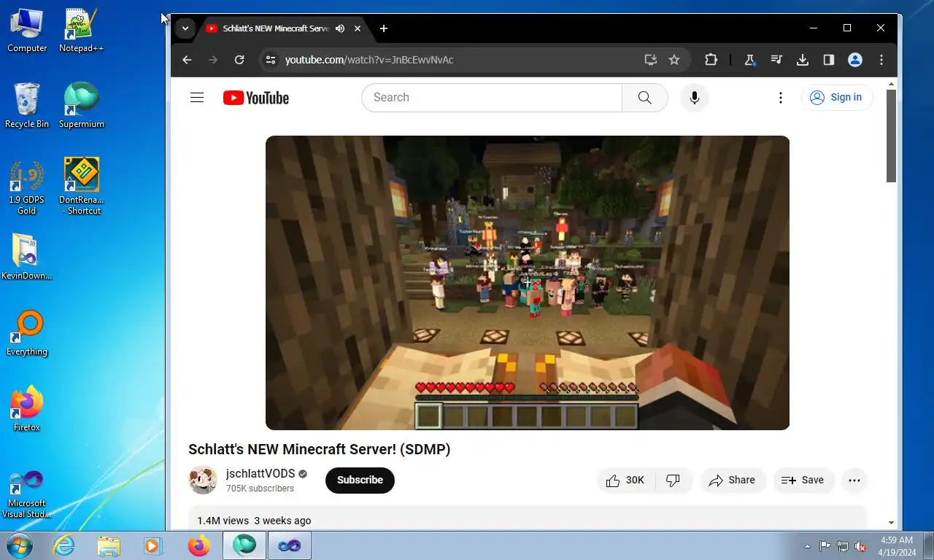The width and height of the screenshot is (934, 560).
Task: Launch Everything desktop shortcut
Action: click(x=27, y=333)
